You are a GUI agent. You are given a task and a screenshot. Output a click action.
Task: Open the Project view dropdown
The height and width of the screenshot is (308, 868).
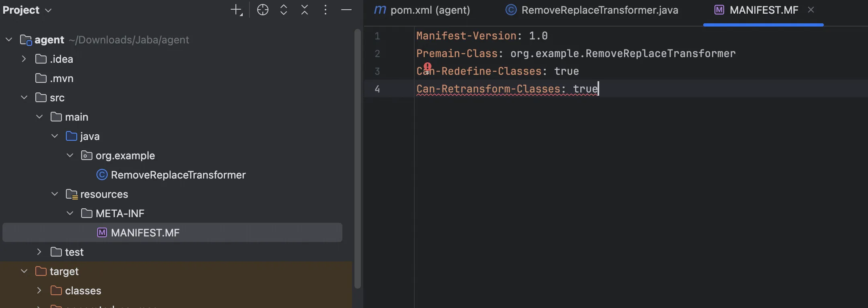[27, 10]
